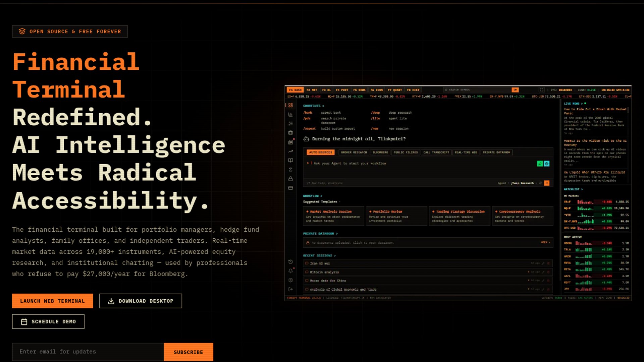Open the notifications bell icon
This screenshot has width=644, height=362.
click(290, 271)
